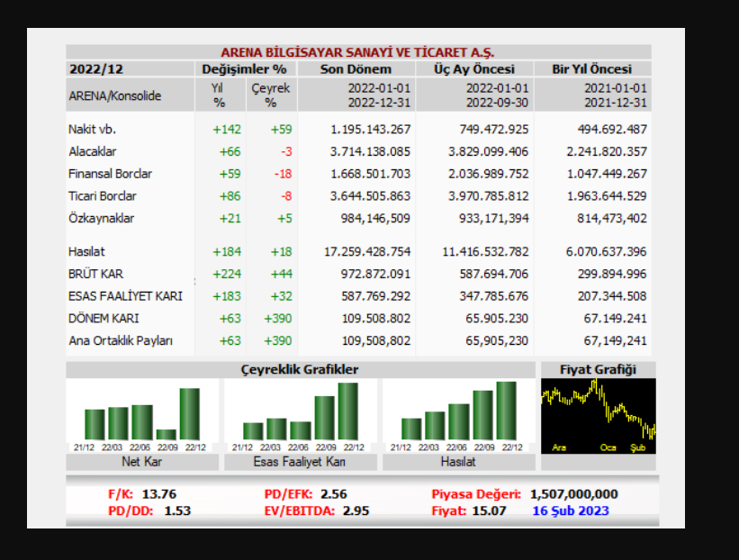
Task: Click the value 749.472.925
Action: (494, 129)
